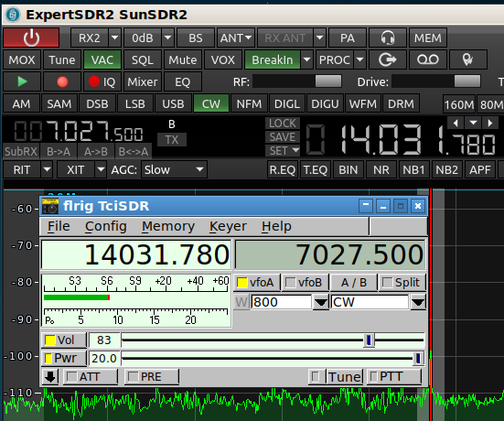Open the bandwidth 800 dropdown in flrig
This screenshot has width=504, height=421.
tap(320, 302)
